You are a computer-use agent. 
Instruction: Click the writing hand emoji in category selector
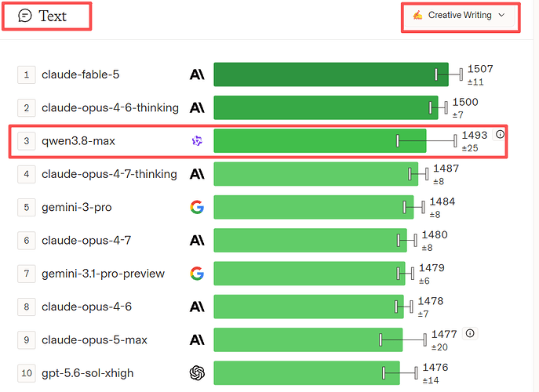click(417, 15)
